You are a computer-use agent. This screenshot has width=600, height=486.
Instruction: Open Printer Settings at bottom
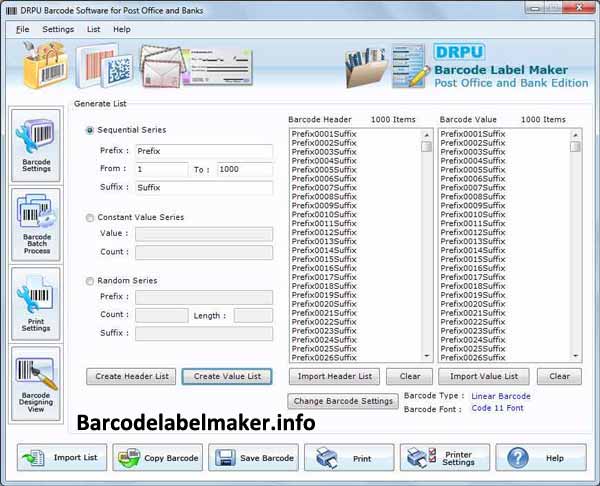[445, 458]
